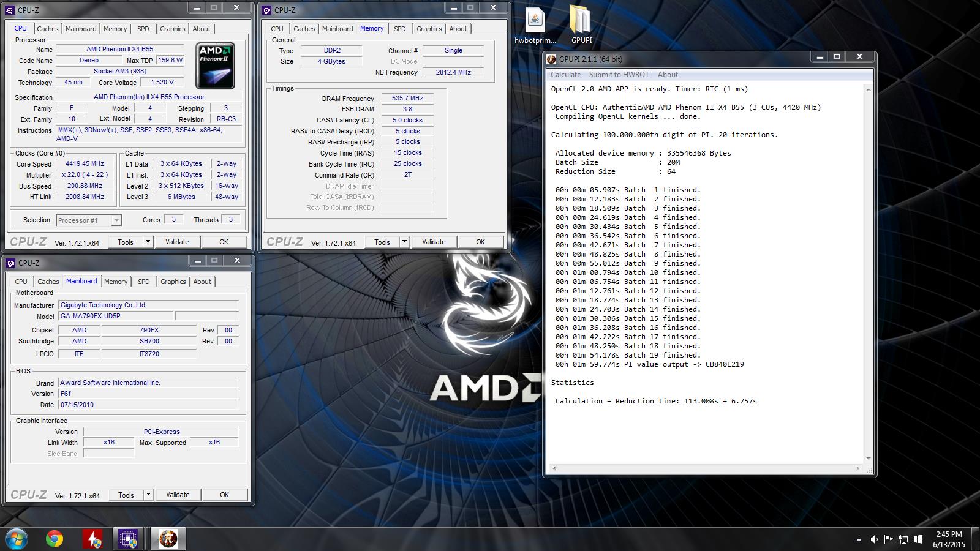Click the Core Speed value 4419.45 MHz
980x551 pixels.
85,164
